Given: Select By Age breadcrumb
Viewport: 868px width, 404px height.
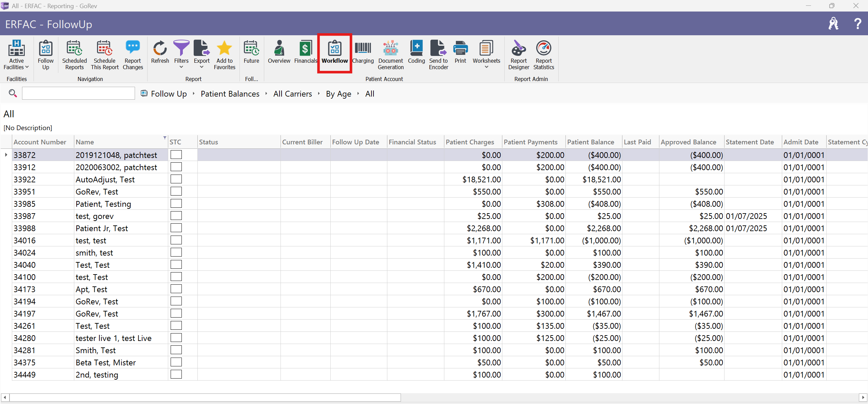Looking at the screenshot, I should coord(338,94).
